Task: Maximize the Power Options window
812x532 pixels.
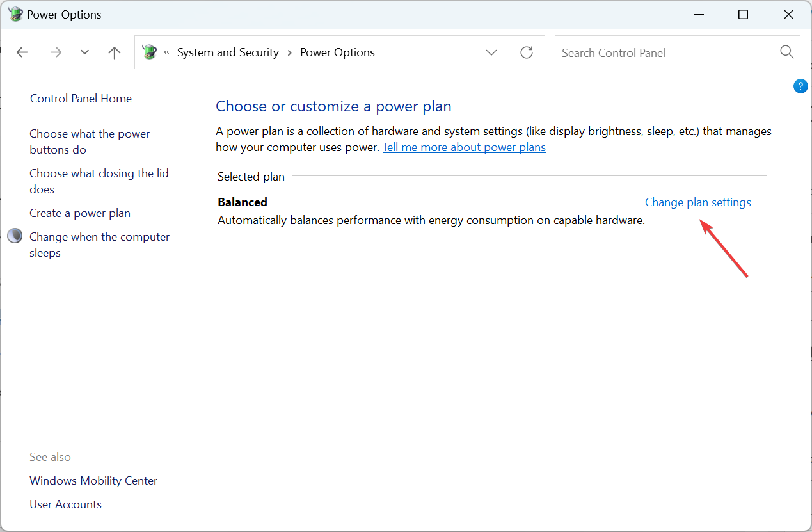Action: [743, 14]
